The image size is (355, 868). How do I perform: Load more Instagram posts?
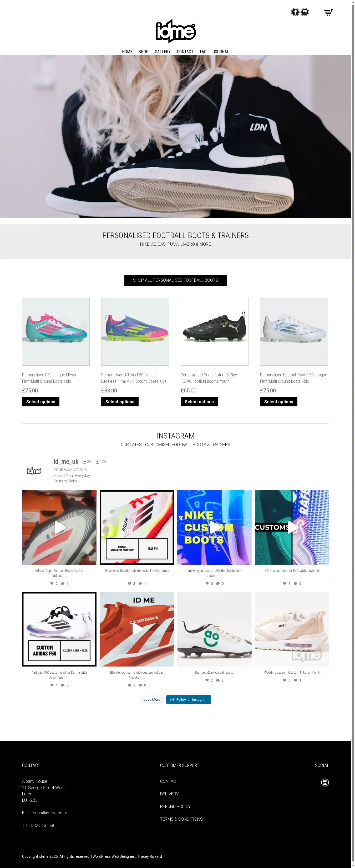click(x=152, y=699)
